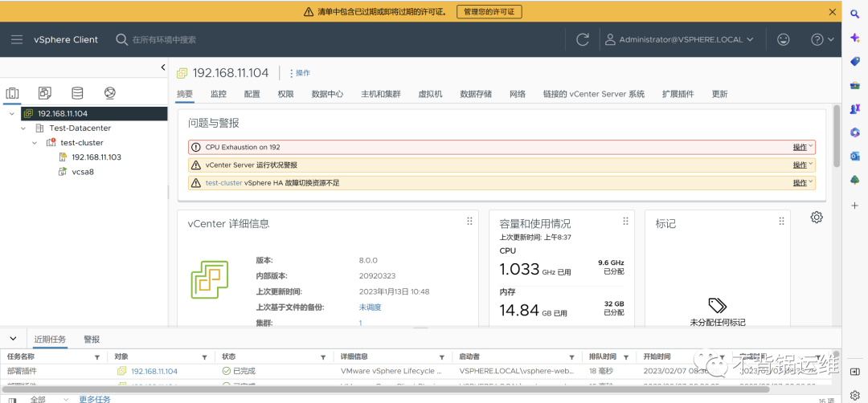Open the 扩展插件 tab
The height and width of the screenshot is (403, 868).
coord(678,94)
